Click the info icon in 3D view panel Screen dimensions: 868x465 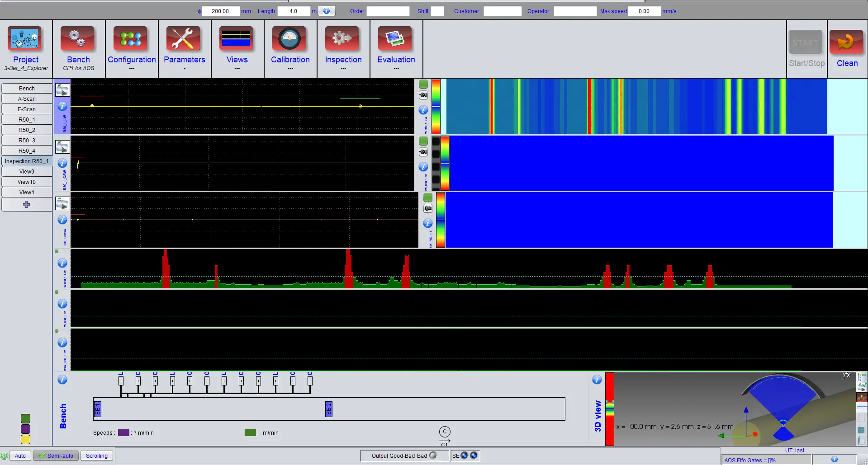click(597, 380)
